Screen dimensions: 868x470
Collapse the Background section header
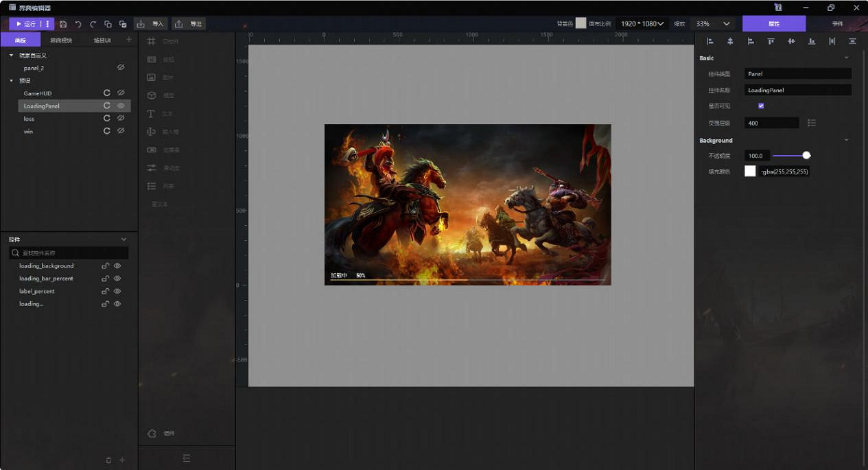pos(846,140)
